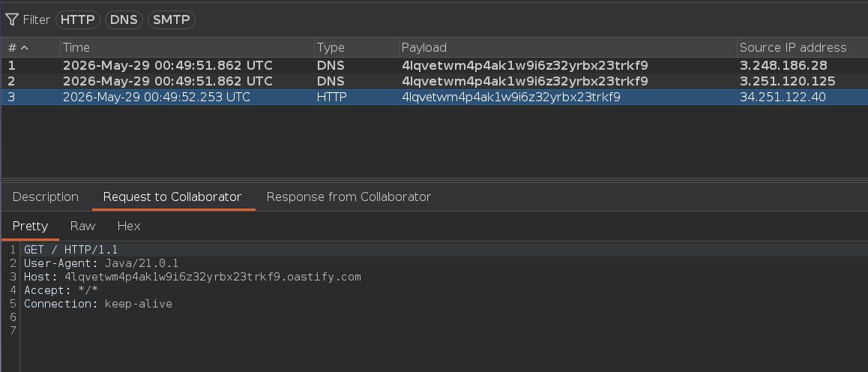Open the Response from Collaborator tab

(x=349, y=197)
